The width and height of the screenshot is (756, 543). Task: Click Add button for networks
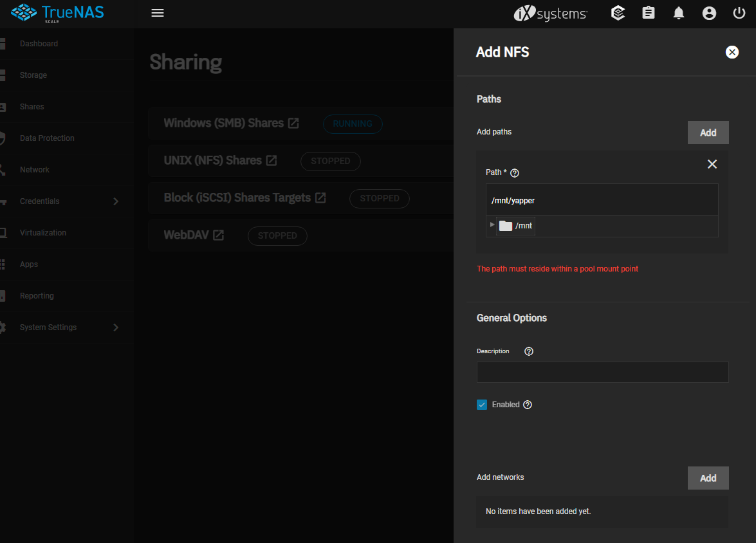(x=708, y=478)
